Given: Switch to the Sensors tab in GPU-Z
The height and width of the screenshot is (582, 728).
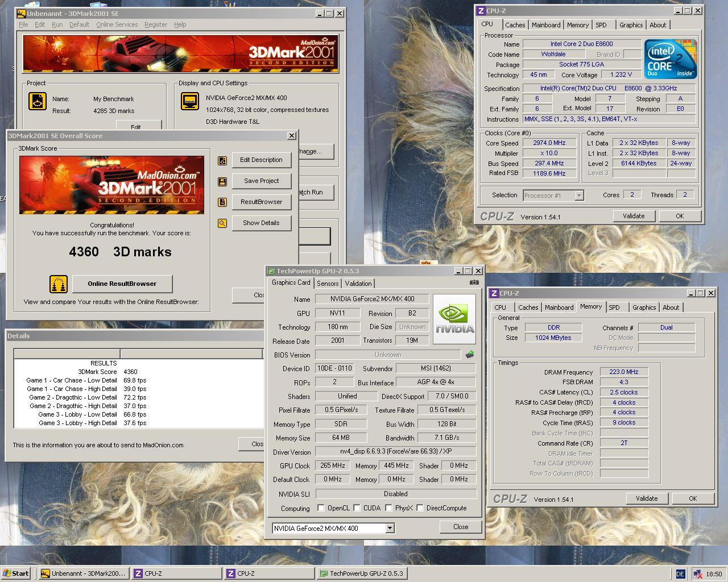Looking at the screenshot, I should 328,284.
